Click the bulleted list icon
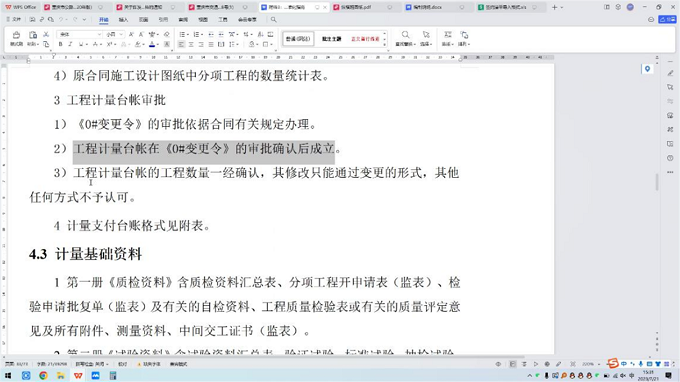The image size is (680, 382). 182,34
